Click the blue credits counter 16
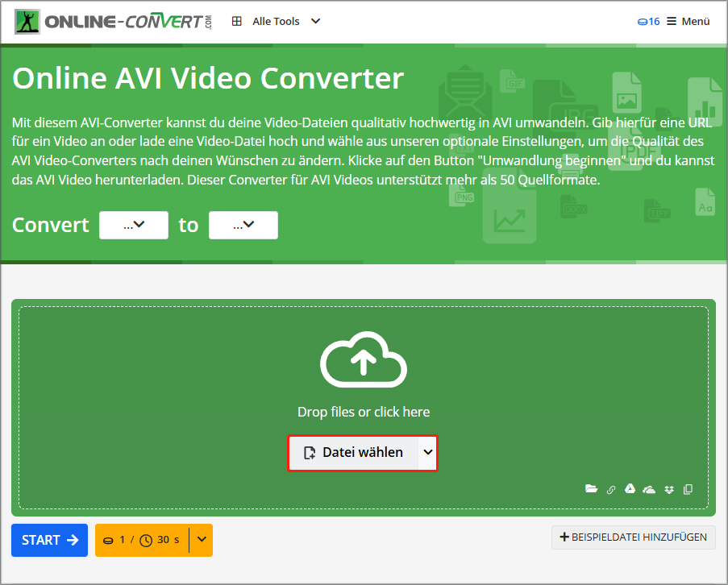This screenshot has height=585, width=728. pos(649,21)
